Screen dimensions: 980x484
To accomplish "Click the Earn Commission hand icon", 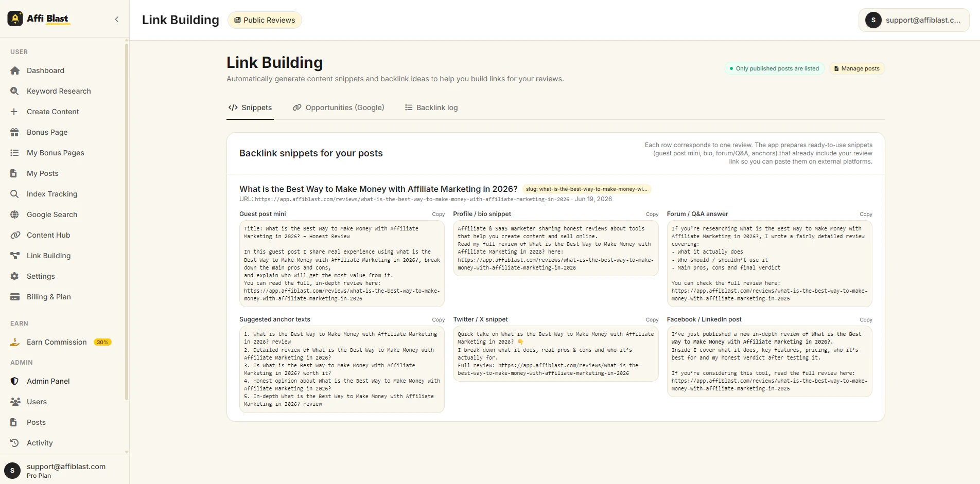I will point(15,342).
